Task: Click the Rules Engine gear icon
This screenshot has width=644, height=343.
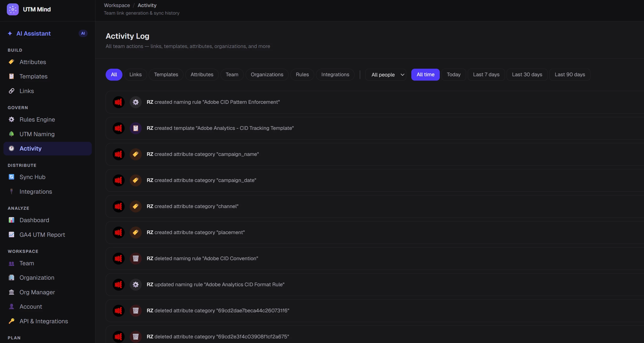Action: (x=11, y=120)
